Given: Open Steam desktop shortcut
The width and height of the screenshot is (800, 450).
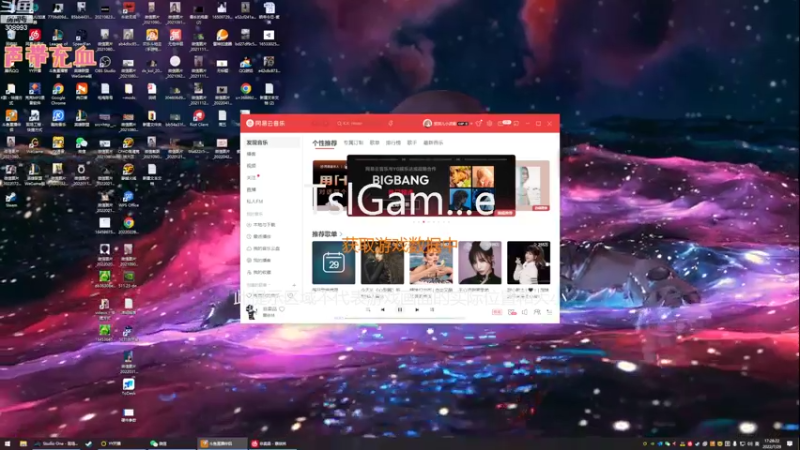Looking at the screenshot, I should [11, 199].
